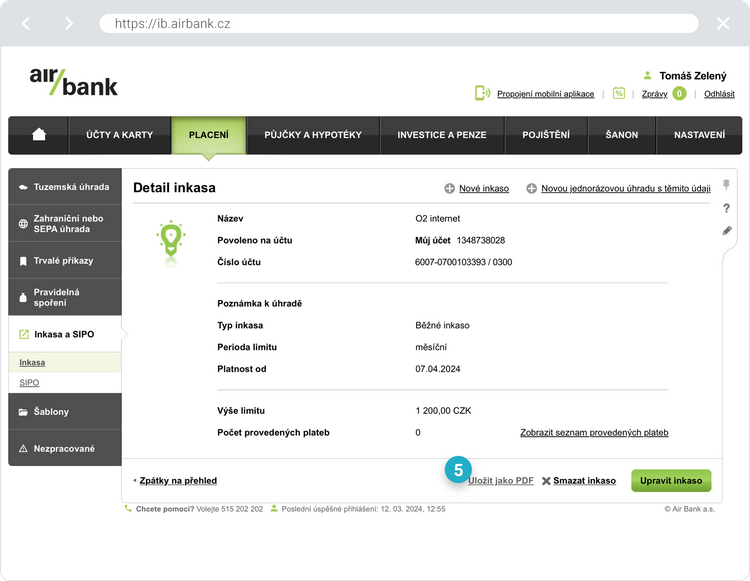Select the SIPO submenu item

point(30,383)
